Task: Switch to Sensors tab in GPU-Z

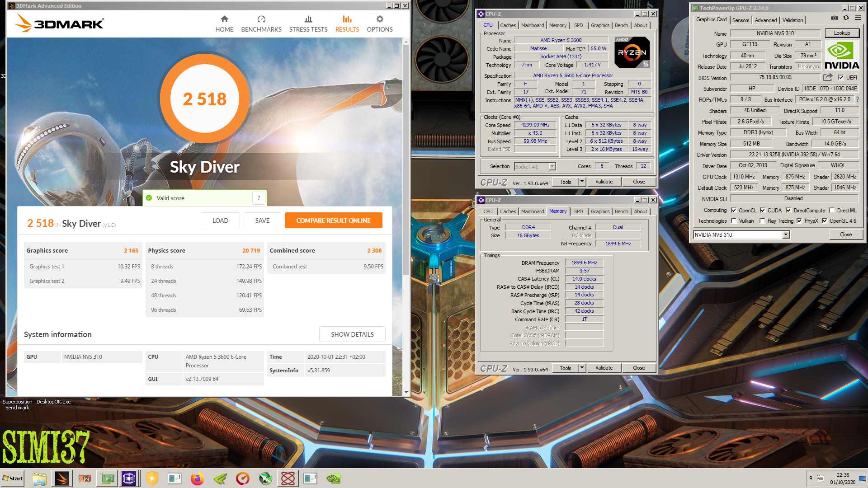Action: (741, 20)
